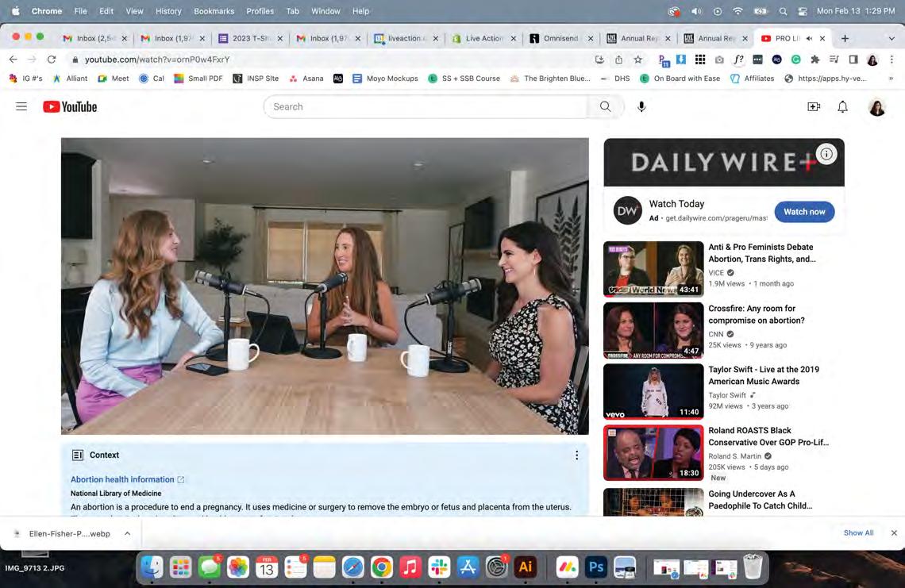The image size is (905, 588).
Task: Open the Chrome View menu
Action: coord(134,11)
